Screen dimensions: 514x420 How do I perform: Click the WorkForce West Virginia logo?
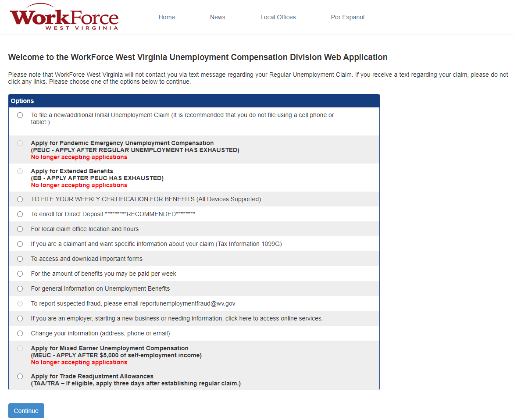[x=64, y=17]
